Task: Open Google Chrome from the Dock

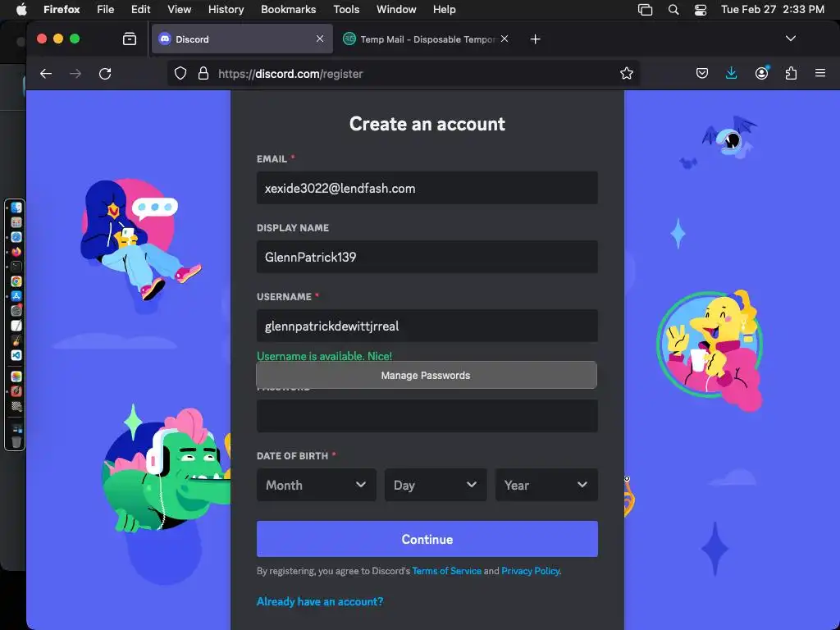Action: click(16, 281)
